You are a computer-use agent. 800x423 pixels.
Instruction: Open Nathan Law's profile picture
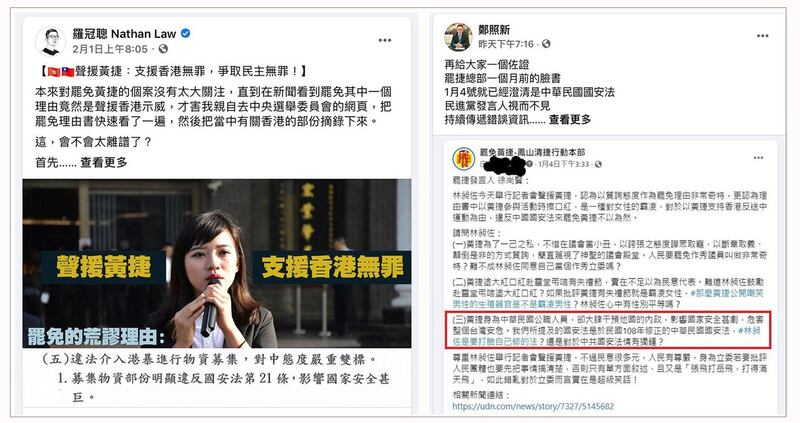[50, 41]
